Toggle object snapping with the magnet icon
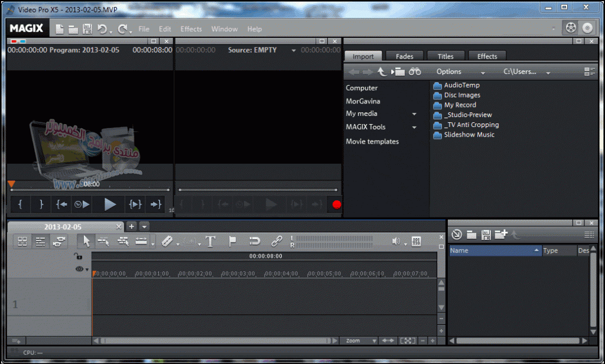This screenshot has width=605, height=364. click(254, 242)
